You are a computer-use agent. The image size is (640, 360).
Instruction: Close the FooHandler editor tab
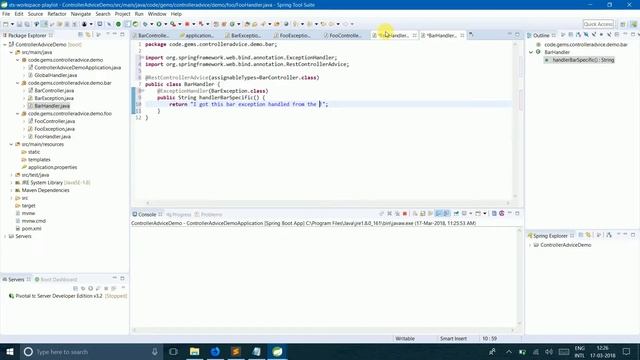(414, 36)
